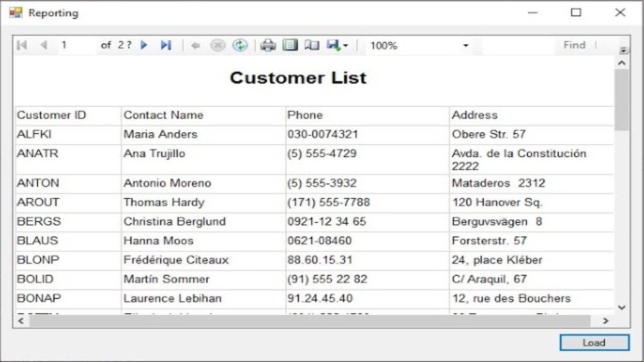Click address C/ Araquil, 67
The height and width of the screenshot is (362, 644).
(489, 280)
